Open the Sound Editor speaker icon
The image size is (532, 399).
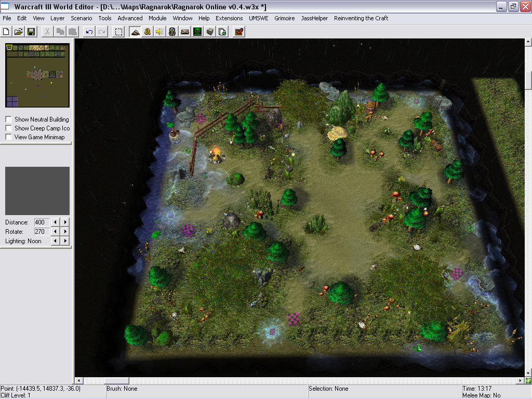160,32
